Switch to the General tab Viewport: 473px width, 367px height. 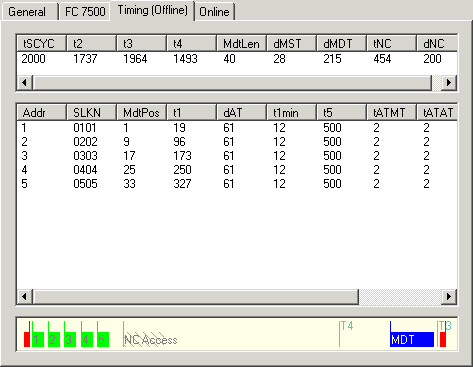pos(29,12)
